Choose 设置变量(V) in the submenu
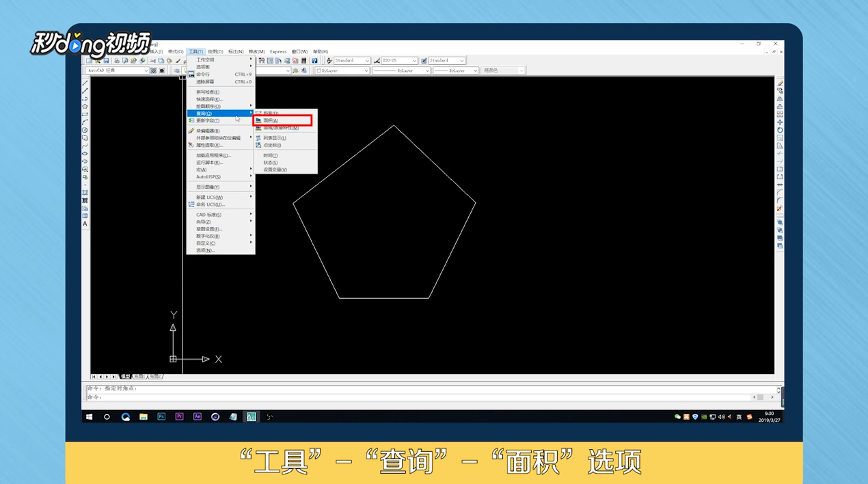Viewport: 868px width, 484px height. [x=286, y=170]
